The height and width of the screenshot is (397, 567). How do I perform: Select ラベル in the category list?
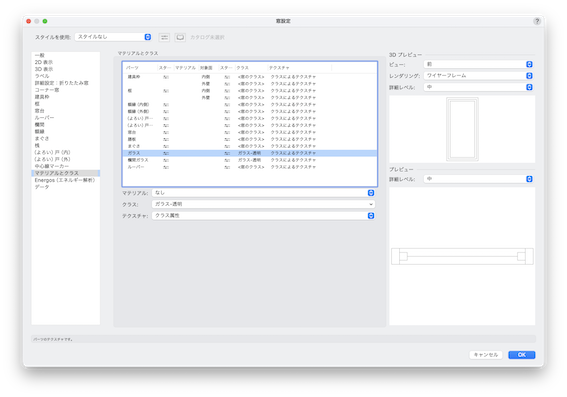65,76
